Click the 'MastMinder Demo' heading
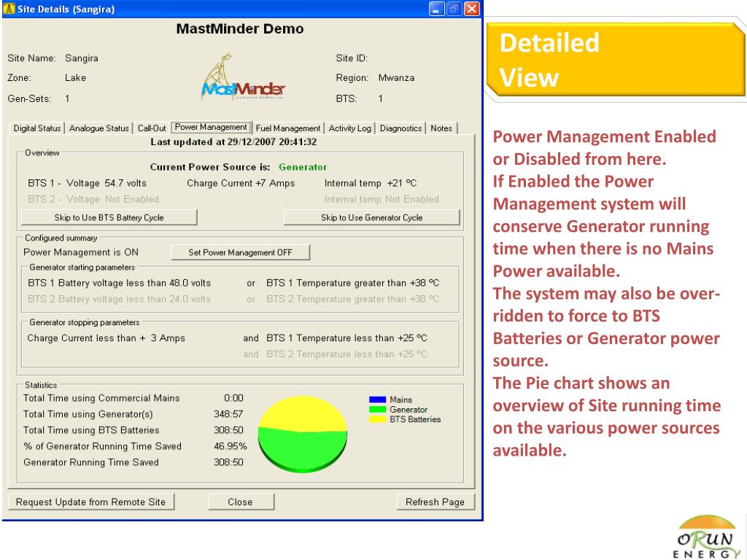The height and width of the screenshot is (560, 747). (239, 29)
